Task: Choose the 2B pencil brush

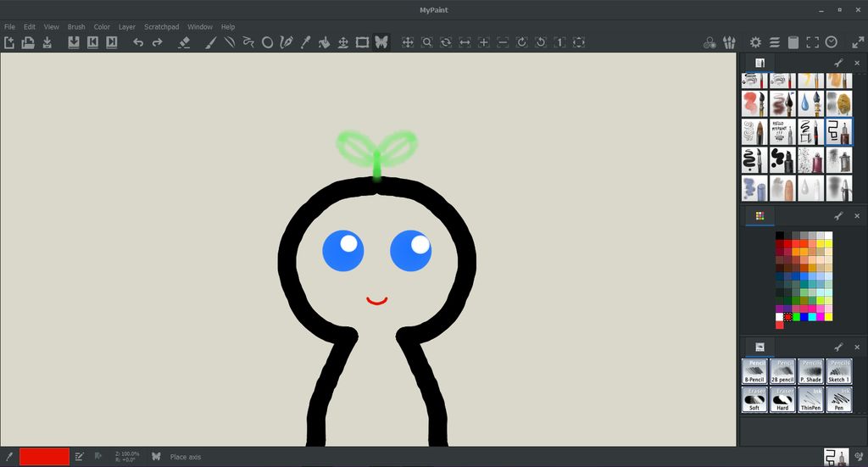Action: (x=782, y=371)
